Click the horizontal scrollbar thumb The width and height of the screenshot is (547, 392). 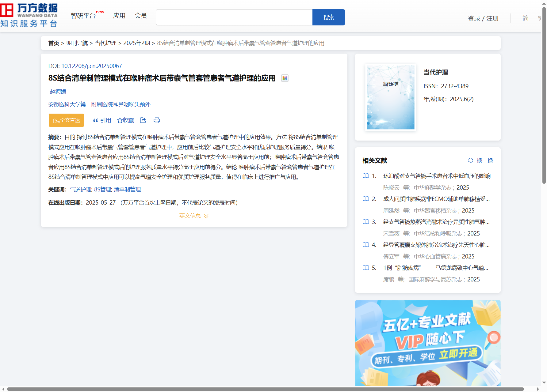[265, 389]
